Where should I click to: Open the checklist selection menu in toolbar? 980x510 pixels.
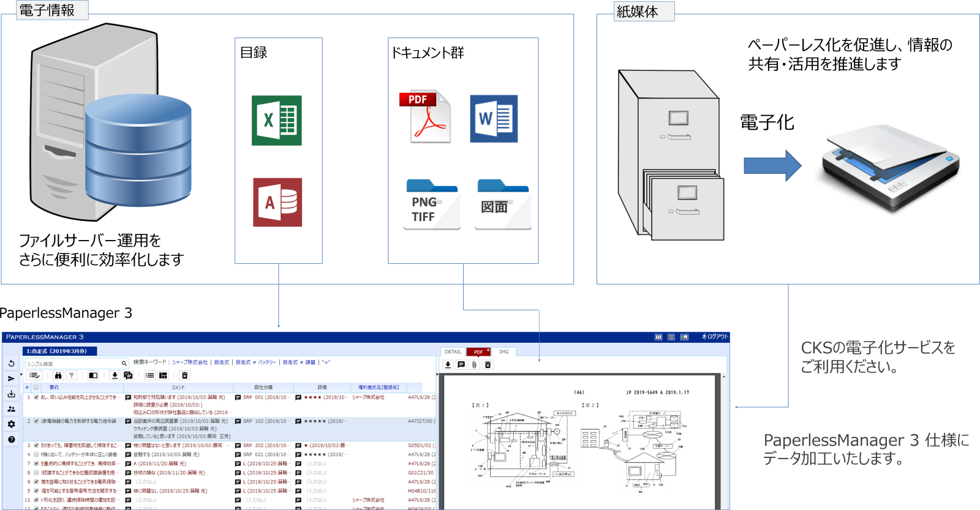coord(34,375)
